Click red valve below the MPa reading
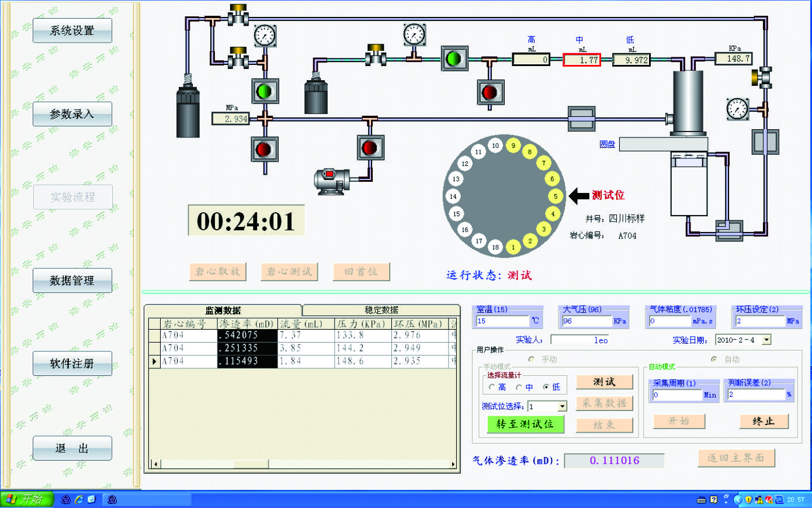 (265, 150)
